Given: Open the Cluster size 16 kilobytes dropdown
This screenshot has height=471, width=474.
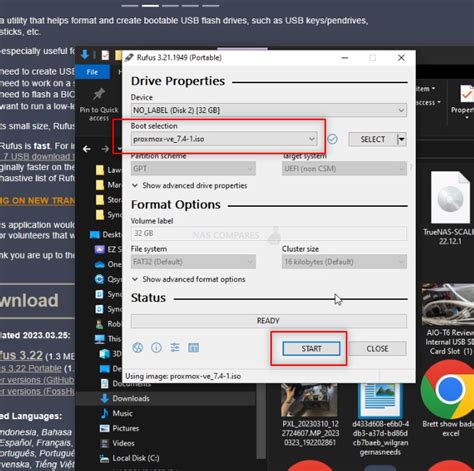Looking at the screenshot, I should (344, 262).
